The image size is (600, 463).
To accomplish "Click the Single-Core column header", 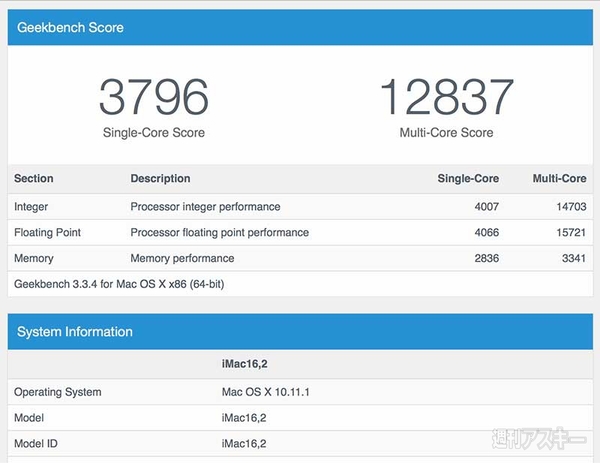I will tap(468, 178).
